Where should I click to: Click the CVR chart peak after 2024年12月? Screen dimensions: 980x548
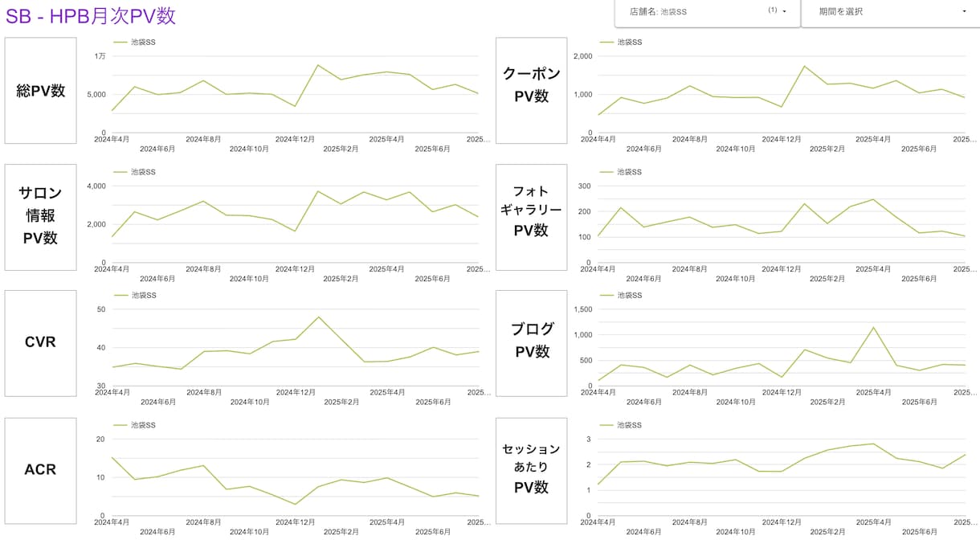(x=318, y=317)
